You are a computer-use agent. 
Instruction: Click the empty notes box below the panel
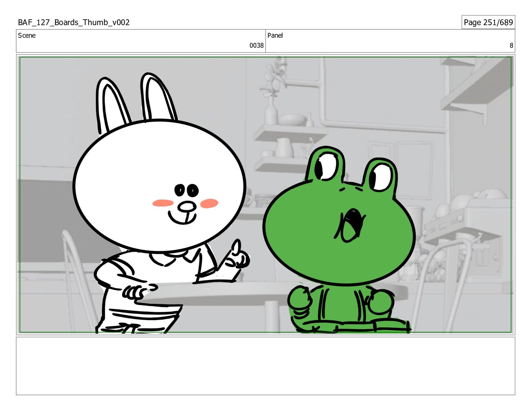[x=266, y=366]
